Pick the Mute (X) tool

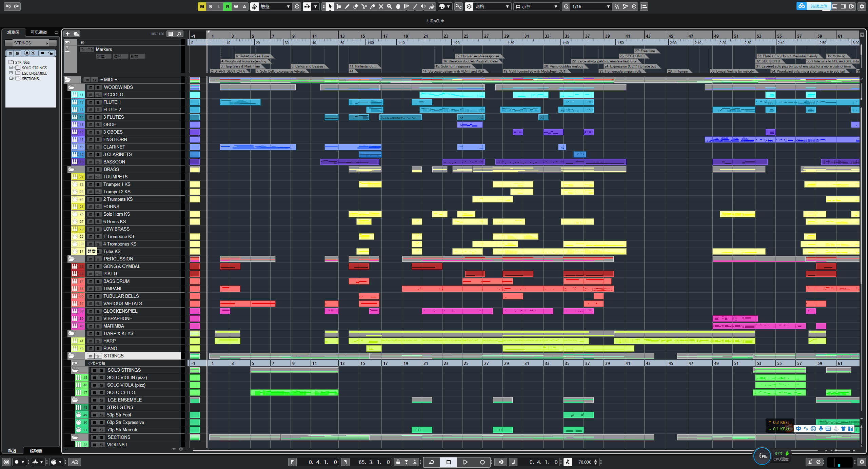pos(381,6)
